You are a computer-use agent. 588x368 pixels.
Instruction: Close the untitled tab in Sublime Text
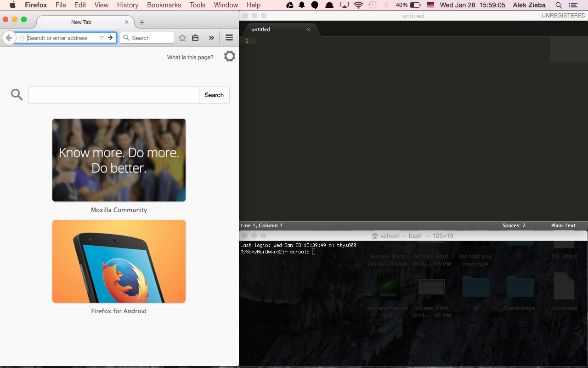[x=308, y=29]
